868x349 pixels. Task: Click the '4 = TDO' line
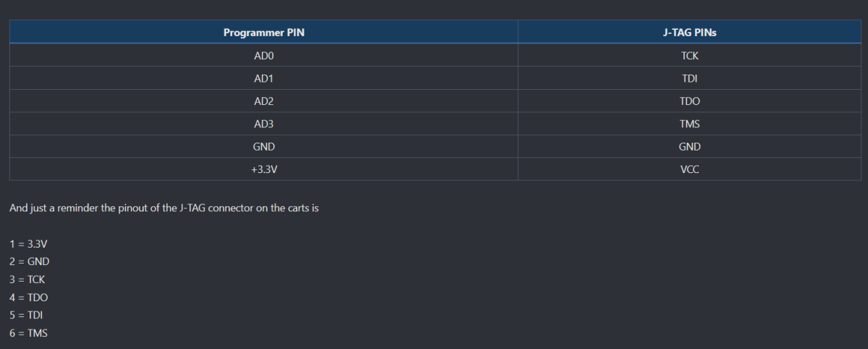tap(29, 298)
